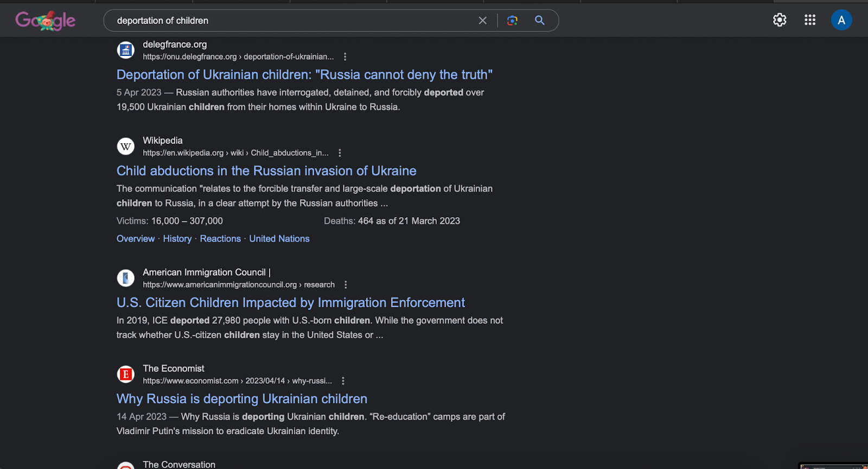The height and width of the screenshot is (469, 868).
Task: Jump to Wikipedia Overview section
Action: (136, 239)
